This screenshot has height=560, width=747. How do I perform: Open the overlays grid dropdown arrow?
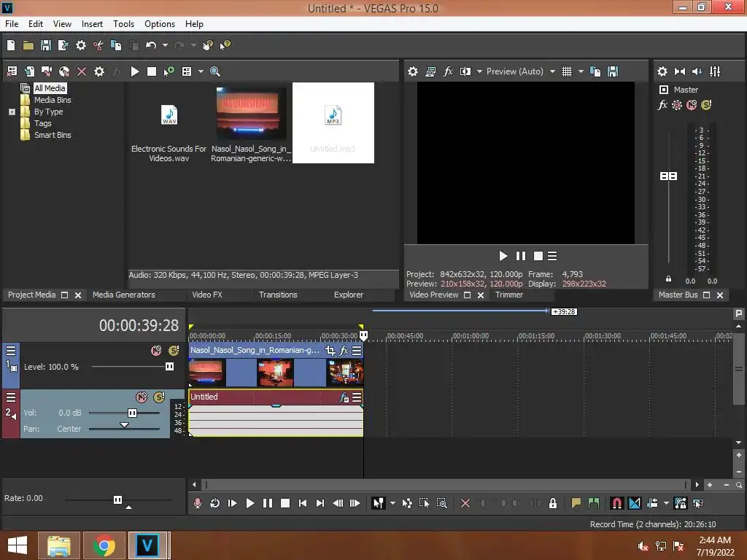581,71
